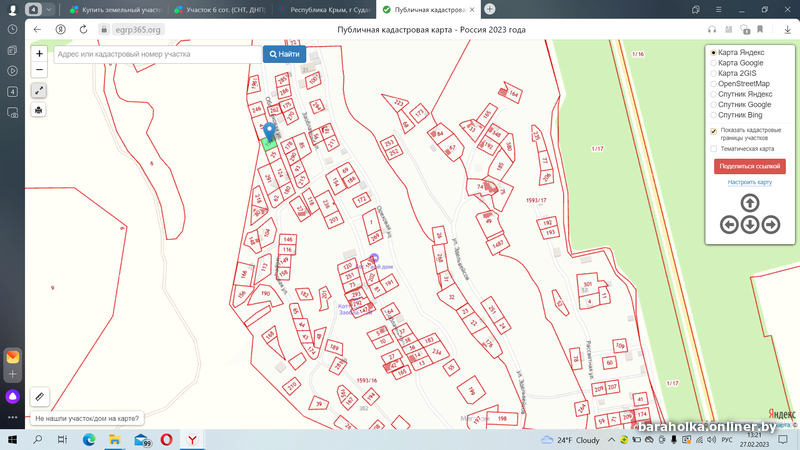Open the mail icon in sidebar
This screenshot has height=450, width=800.
(12, 357)
